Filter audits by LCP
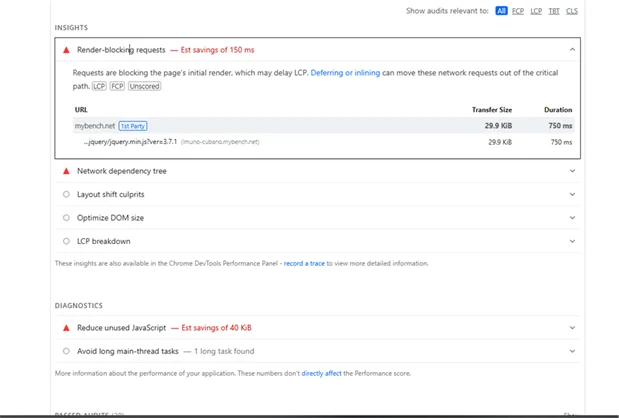619x418 pixels. pyautogui.click(x=536, y=11)
